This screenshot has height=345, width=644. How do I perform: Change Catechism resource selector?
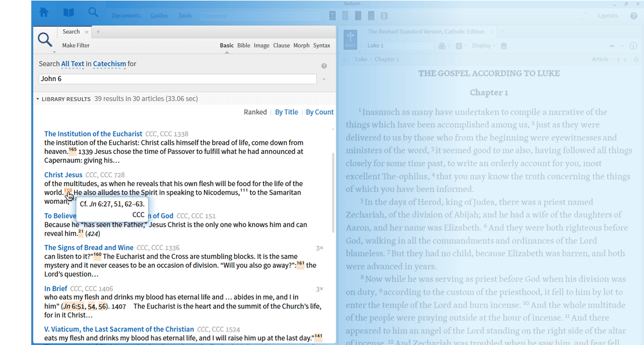pyautogui.click(x=109, y=64)
